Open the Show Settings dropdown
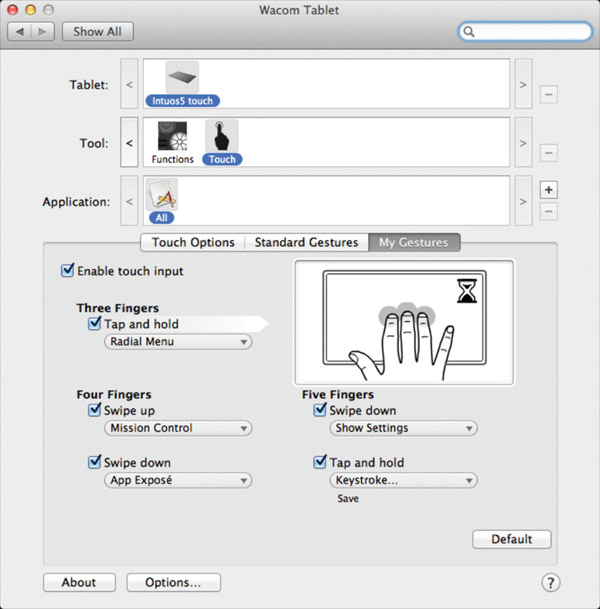The height and width of the screenshot is (609, 600). click(403, 428)
